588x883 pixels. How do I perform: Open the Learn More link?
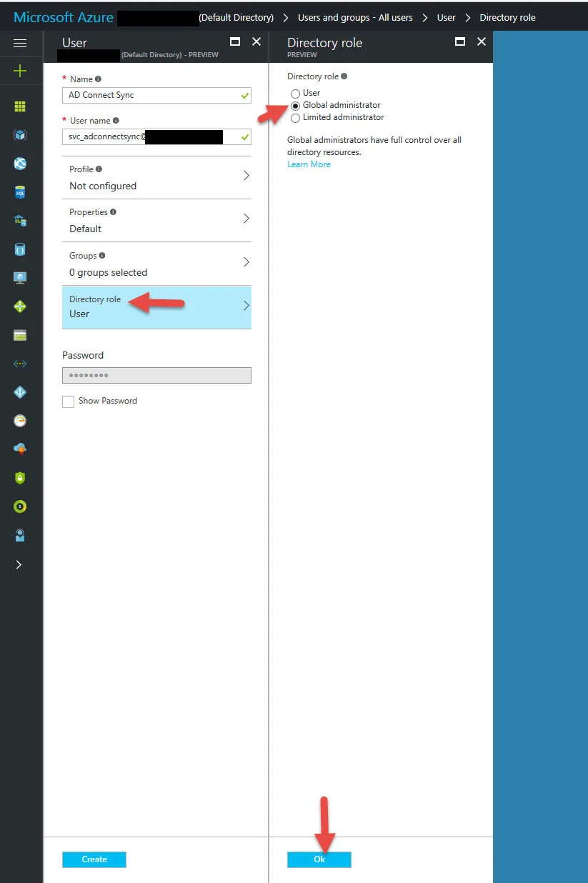309,164
